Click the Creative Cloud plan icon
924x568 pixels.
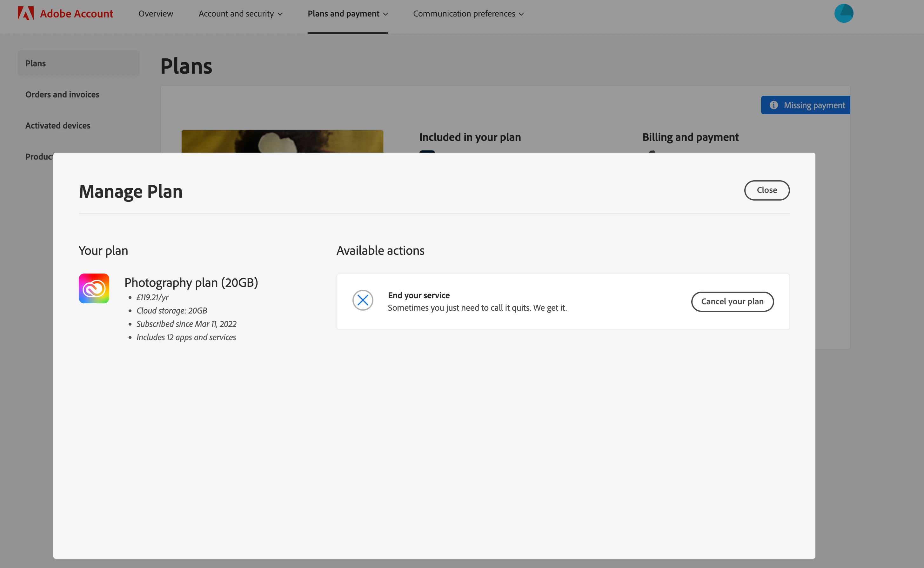coord(94,288)
